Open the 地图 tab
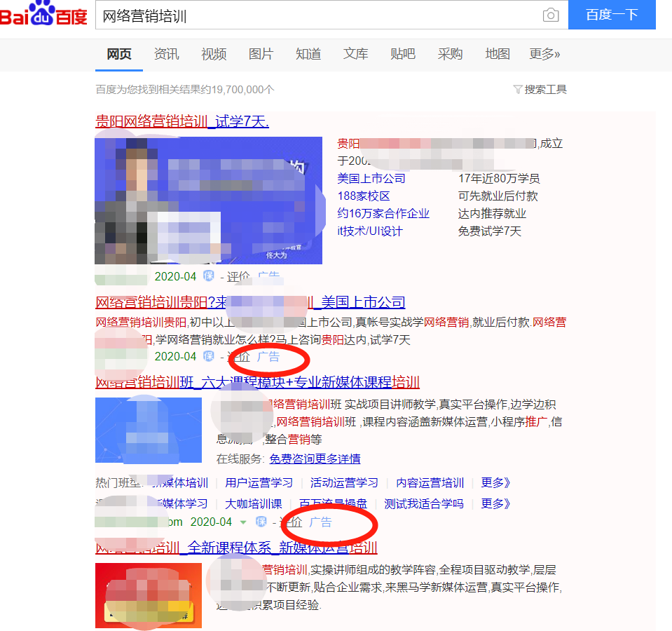Viewport: 672px width, 631px height. click(x=497, y=54)
